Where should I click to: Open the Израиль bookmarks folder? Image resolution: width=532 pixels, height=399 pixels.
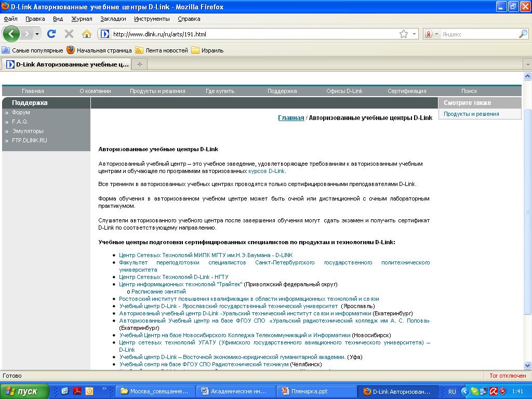[x=207, y=50]
